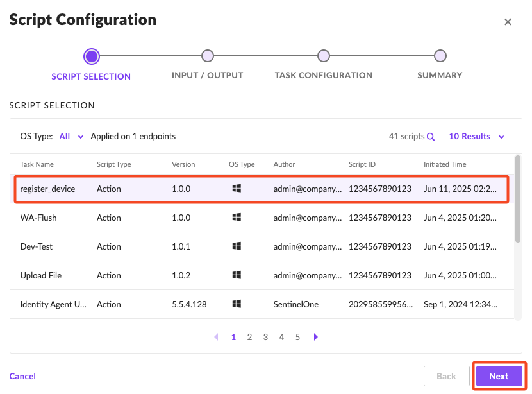Expand the 10 Results per-page dropdown
The height and width of the screenshot is (394, 532).
[476, 137]
